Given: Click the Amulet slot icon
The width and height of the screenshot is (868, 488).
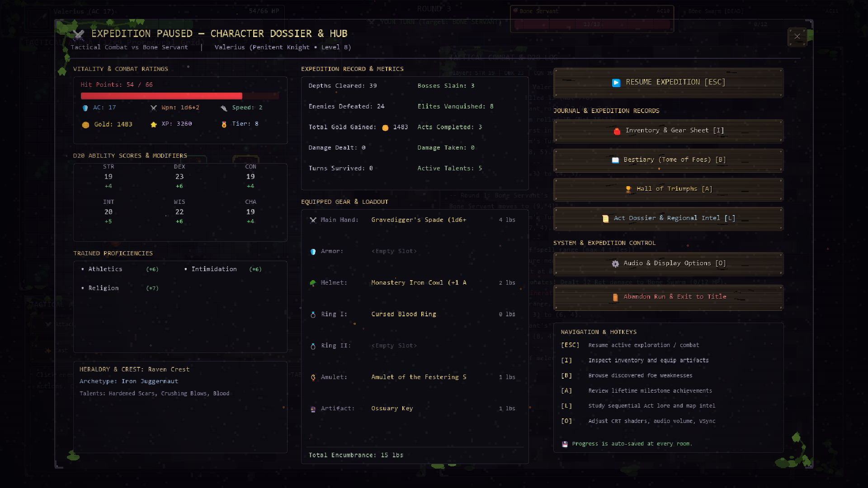Looking at the screenshot, I should click(313, 377).
